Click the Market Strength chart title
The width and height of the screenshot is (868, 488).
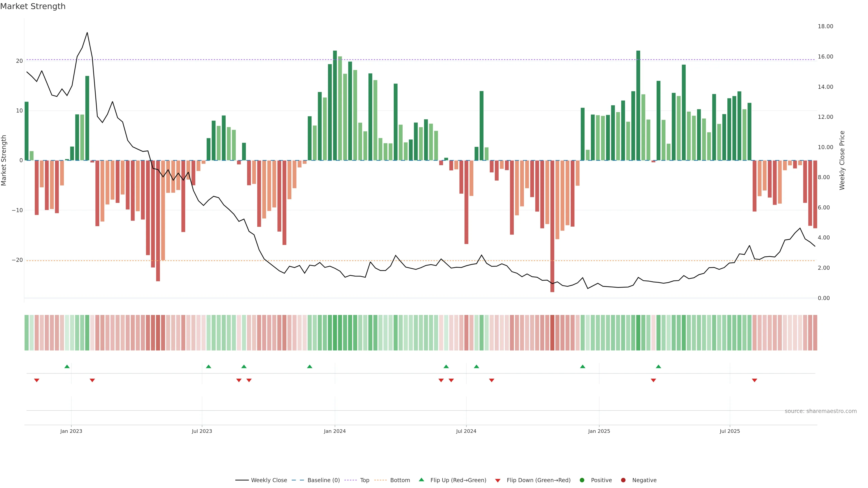coord(33,6)
